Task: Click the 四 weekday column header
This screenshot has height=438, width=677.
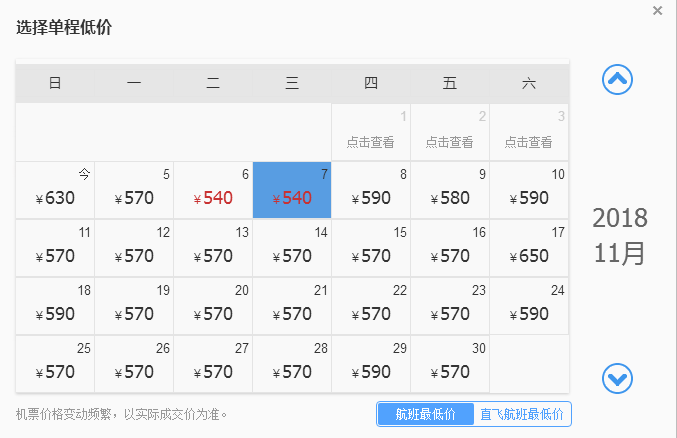Action: (x=370, y=83)
